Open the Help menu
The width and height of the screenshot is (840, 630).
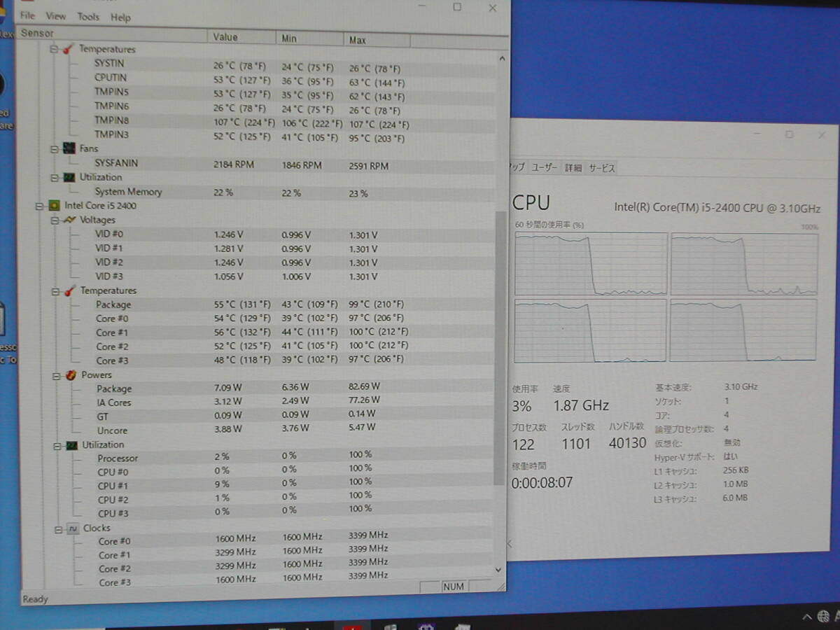[x=120, y=17]
